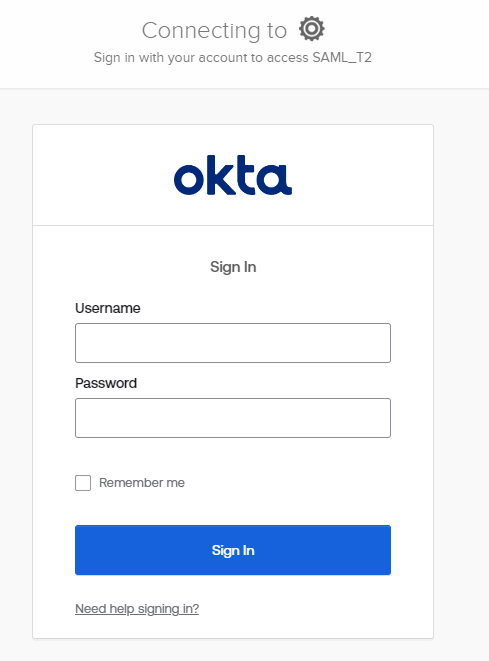Click the Password field label
This screenshot has height=661, width=489.
[x=106, y=383]
